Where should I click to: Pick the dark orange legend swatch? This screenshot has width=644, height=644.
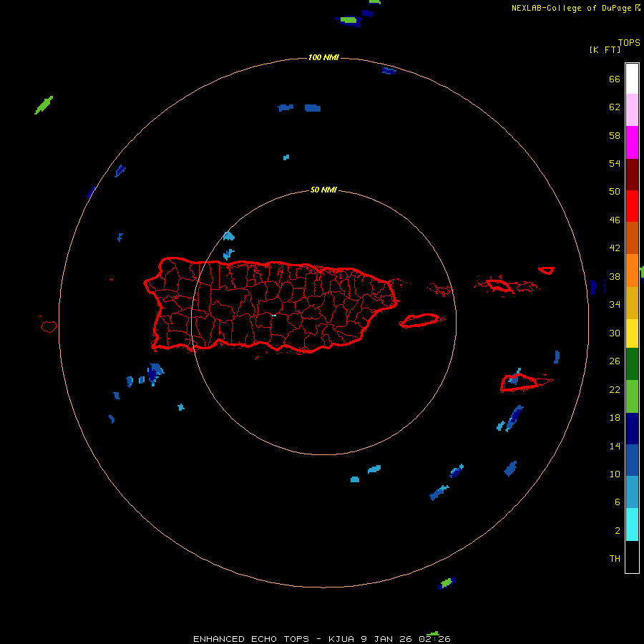pos(632,238)
